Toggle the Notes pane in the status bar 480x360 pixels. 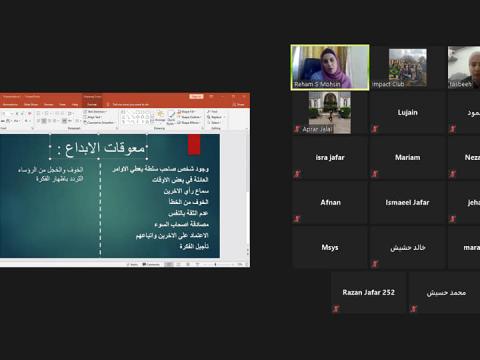133,264
